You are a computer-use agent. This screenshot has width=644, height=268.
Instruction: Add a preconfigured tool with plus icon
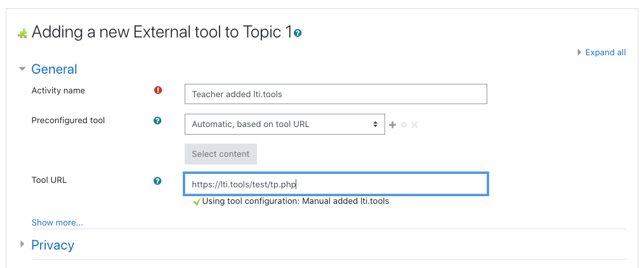point(393,124)
